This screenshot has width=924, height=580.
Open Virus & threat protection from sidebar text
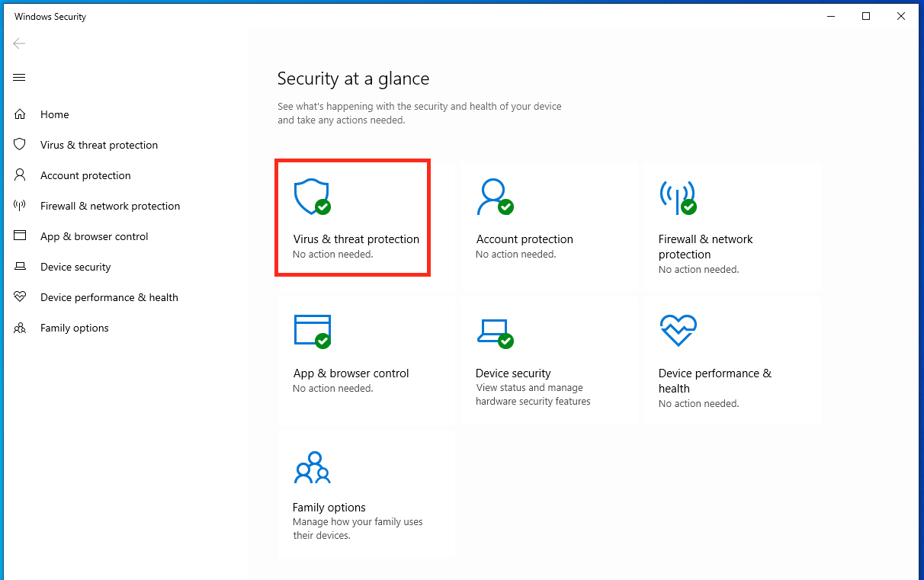pos(99,145)
